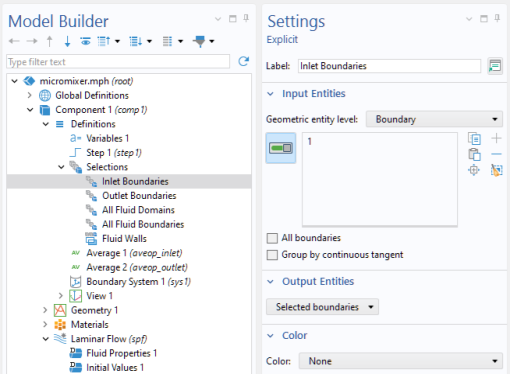Click the Zoom to Selection crosshair icon
This screenshot has height=374, width=510.
pos(474,170)
